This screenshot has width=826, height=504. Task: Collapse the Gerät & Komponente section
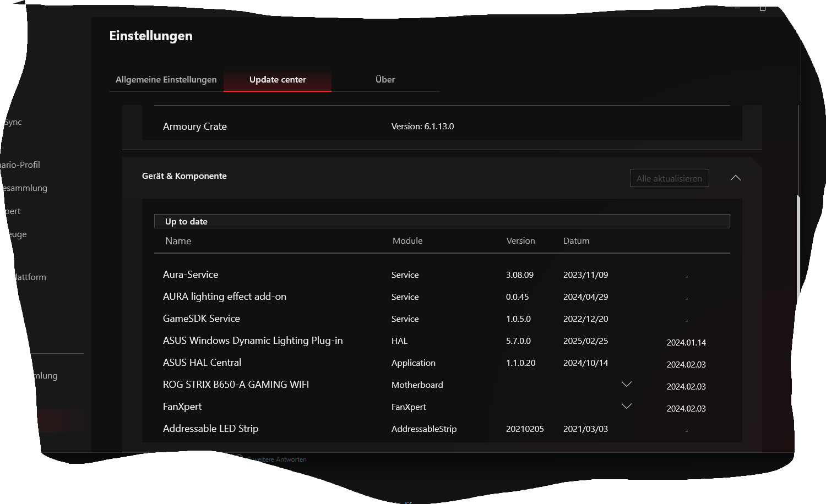(x=736, y=178)
